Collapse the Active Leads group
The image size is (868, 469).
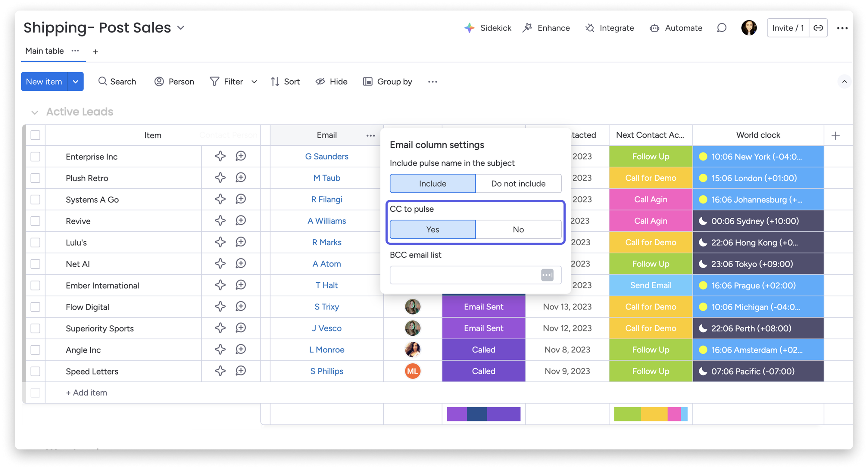35,113
